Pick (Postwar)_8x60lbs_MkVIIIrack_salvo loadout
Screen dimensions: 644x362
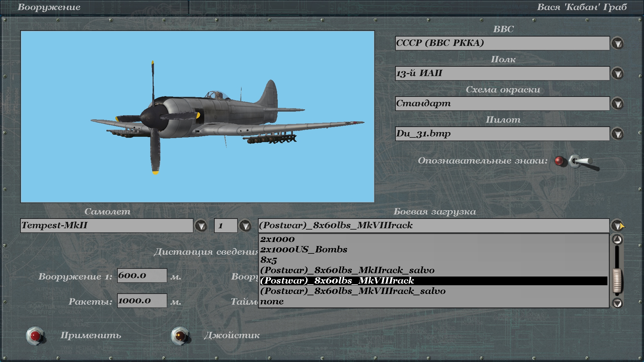pyautogui.click(x=353, y=291)
